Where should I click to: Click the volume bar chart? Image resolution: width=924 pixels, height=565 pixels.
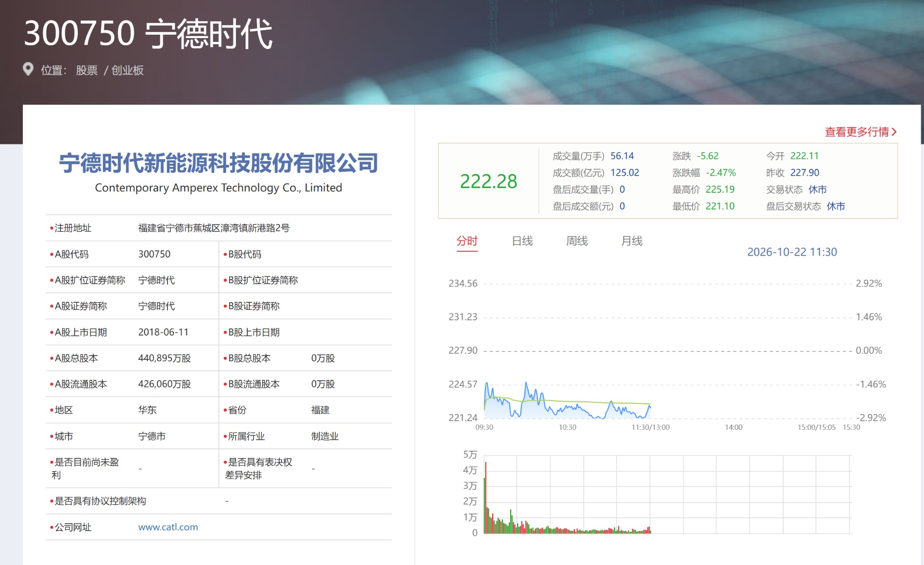tap(668, 495)
